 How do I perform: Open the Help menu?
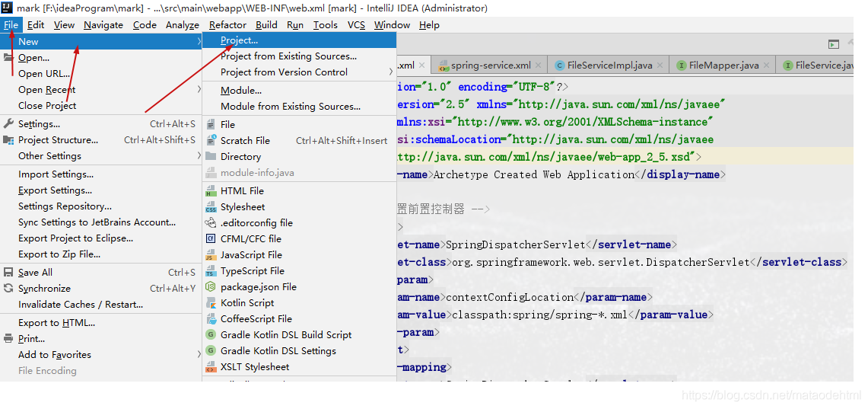click(x=429, y=25)
